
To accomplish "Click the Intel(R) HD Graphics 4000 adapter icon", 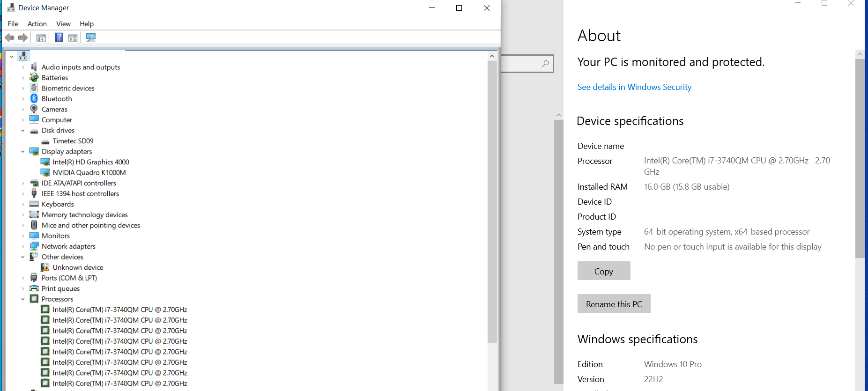I will pos(45,162).
